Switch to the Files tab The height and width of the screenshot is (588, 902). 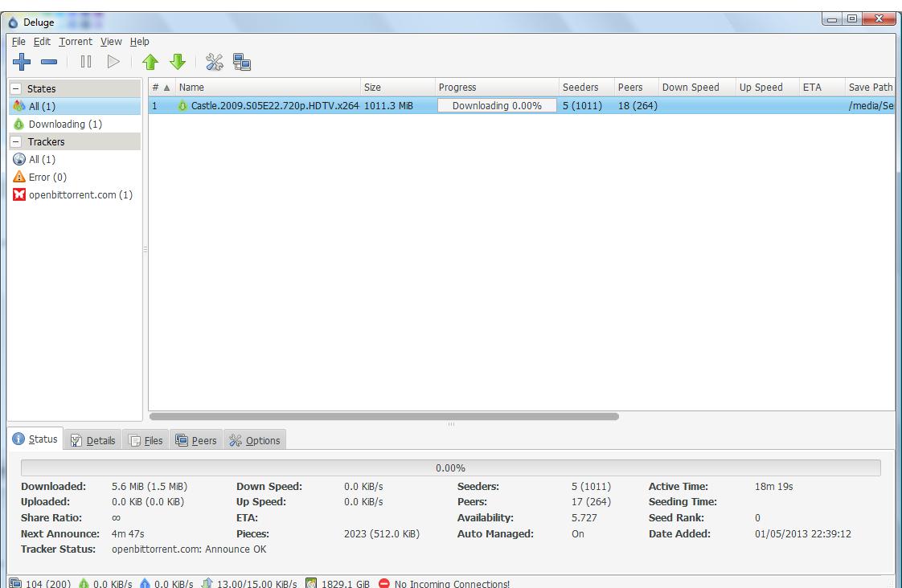click(146, 440)
